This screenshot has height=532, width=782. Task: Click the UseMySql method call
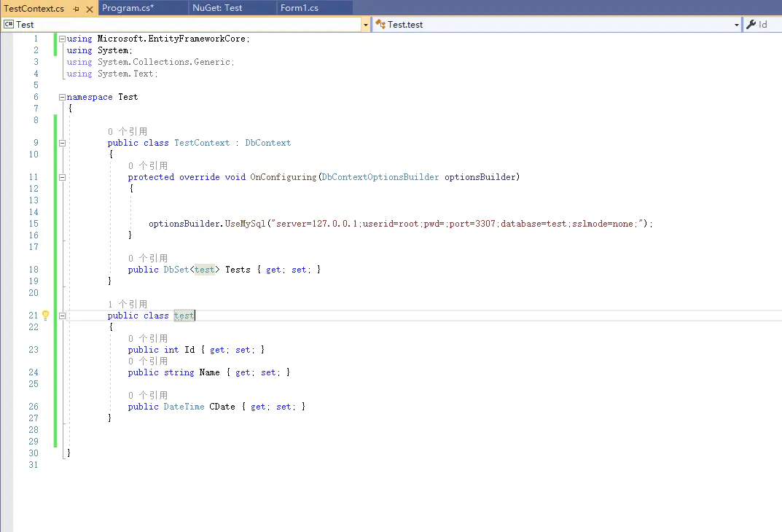point(245,224)
